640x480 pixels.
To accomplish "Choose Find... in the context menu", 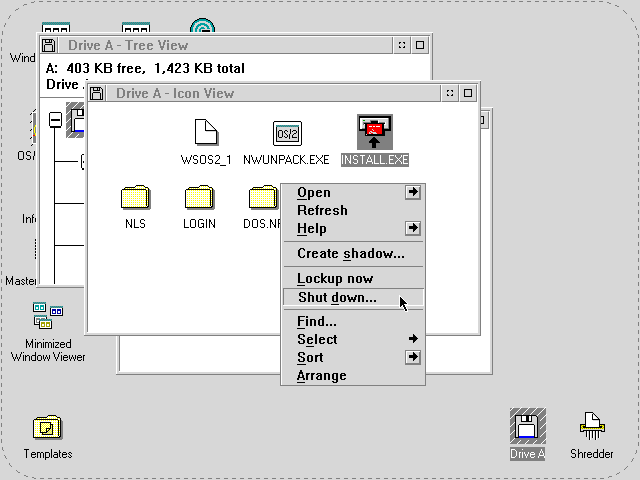I will 353,322.
